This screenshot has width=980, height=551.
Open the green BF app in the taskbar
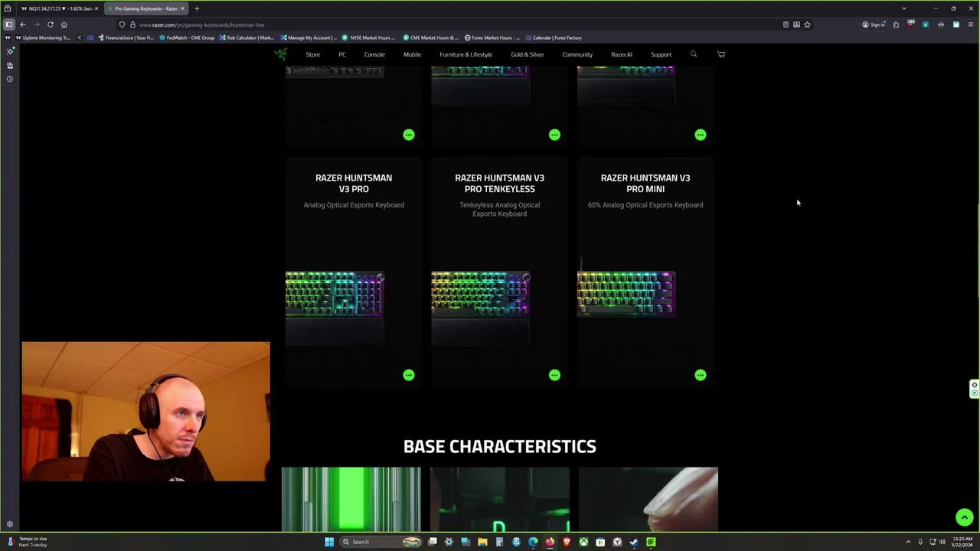[651, 542]
